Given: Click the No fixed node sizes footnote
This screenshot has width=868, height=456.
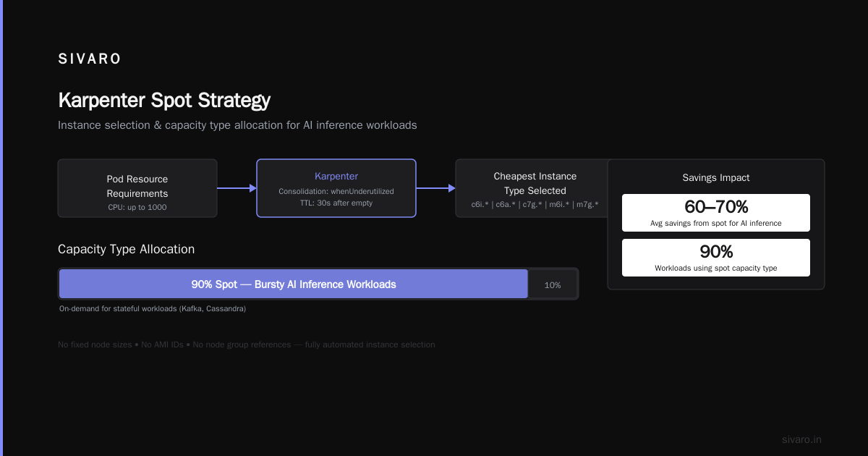Looking at the screenshot, I should coord(247,345).
